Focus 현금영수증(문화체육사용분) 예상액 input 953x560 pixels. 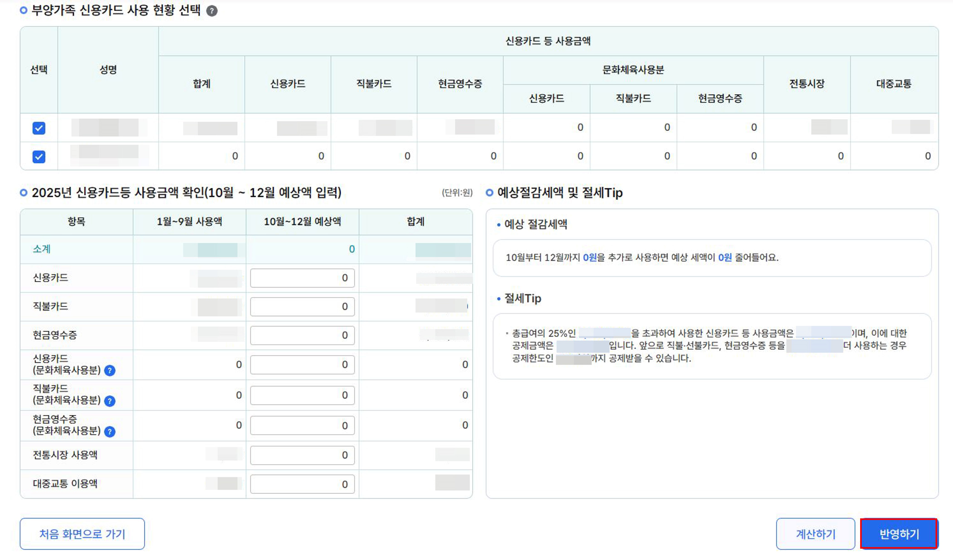[x=302, y=425]
